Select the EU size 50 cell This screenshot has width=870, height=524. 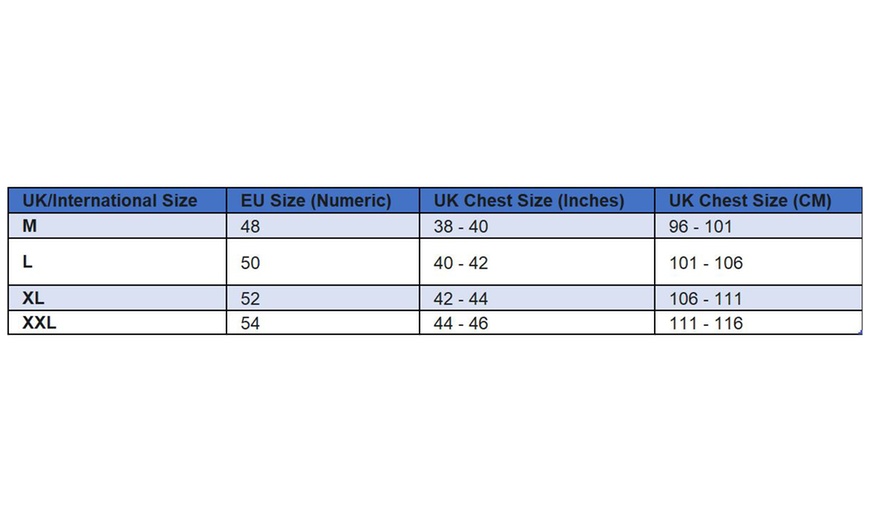tap(250, 263)
